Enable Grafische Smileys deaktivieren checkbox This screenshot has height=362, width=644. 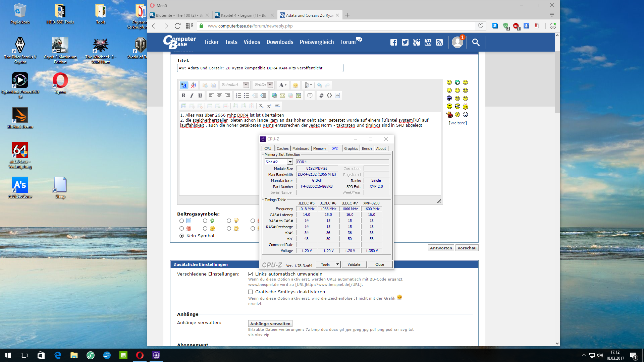tap(251, 292)
